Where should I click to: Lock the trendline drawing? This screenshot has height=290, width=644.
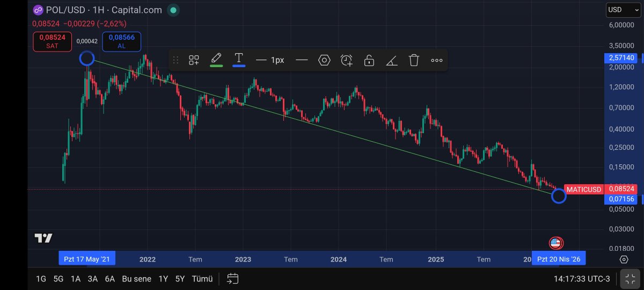(x=369, y=60)
